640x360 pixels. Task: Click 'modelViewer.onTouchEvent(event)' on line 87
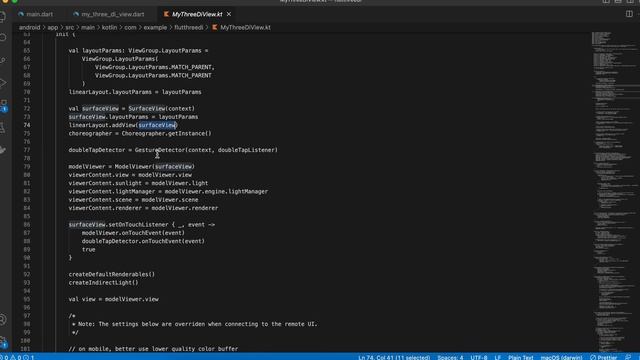pyautogui.click(x=133, y=233)
